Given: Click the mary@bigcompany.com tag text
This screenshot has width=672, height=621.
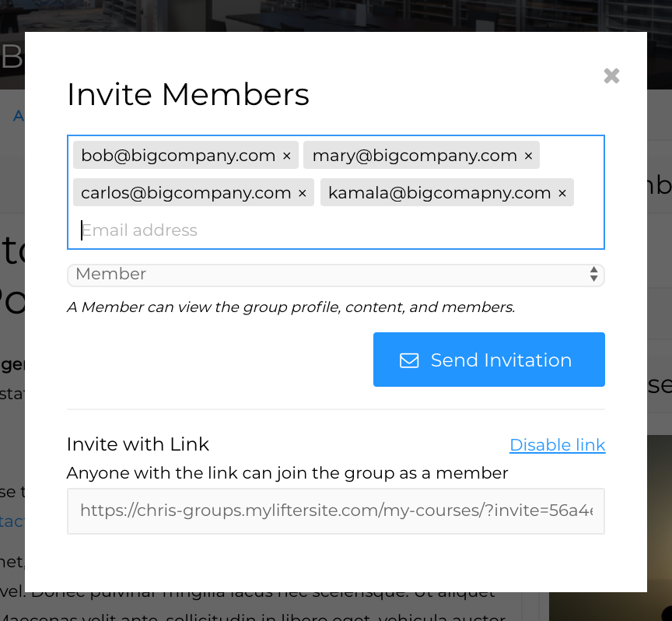Looking at the screenshot, I should 415,156.
